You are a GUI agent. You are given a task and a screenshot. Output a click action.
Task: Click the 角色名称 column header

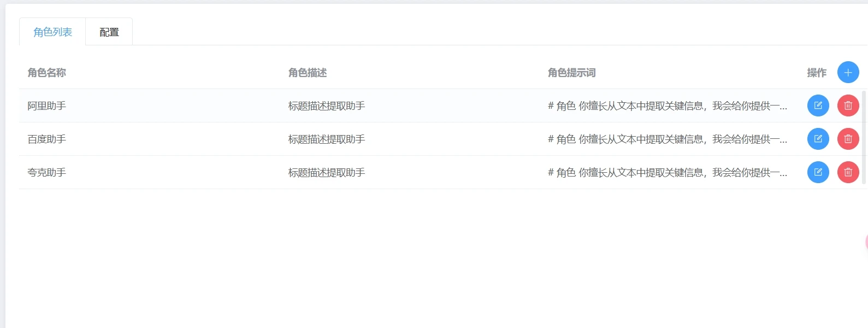click(x=47, y=73)
